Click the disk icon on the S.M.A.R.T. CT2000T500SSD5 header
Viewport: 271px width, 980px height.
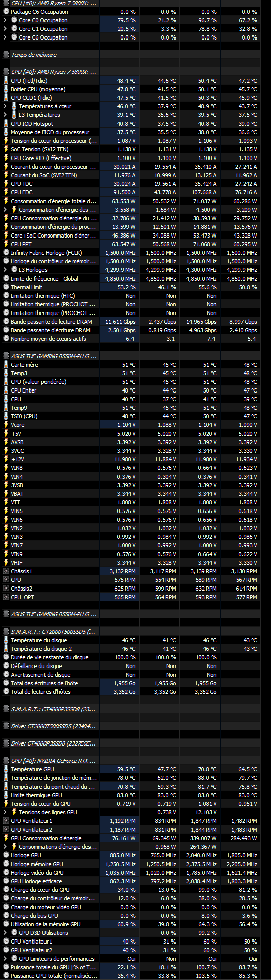tap(6, 632)
